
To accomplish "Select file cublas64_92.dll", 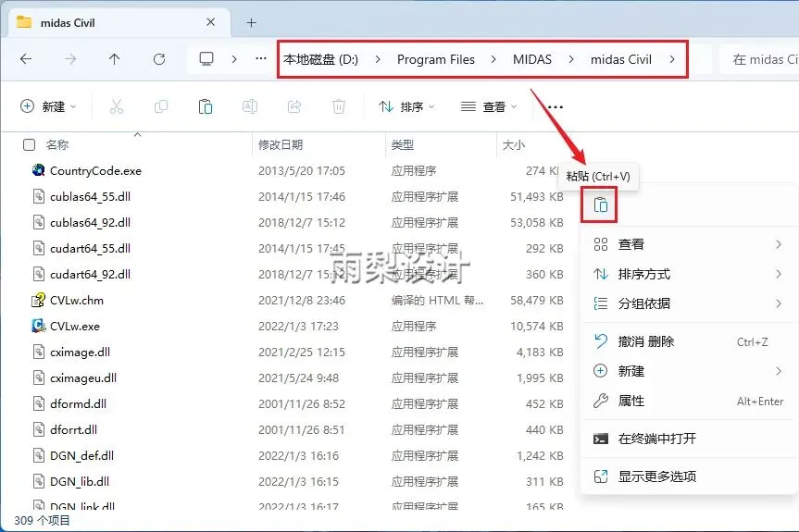I will click(x=90, y=222).
